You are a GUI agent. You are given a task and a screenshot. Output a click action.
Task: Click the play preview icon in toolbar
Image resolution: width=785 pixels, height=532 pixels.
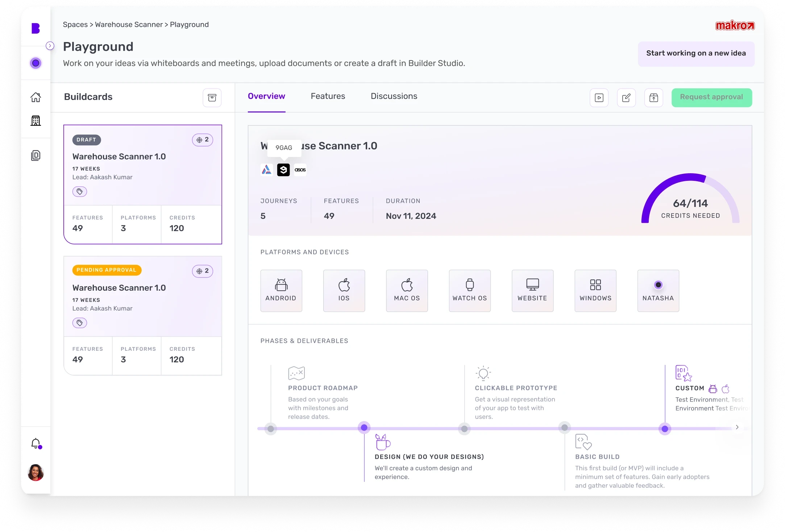(599, 97)
